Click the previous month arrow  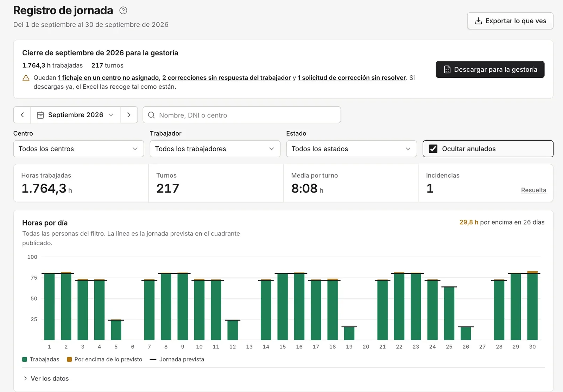click(x=22, y=115)
